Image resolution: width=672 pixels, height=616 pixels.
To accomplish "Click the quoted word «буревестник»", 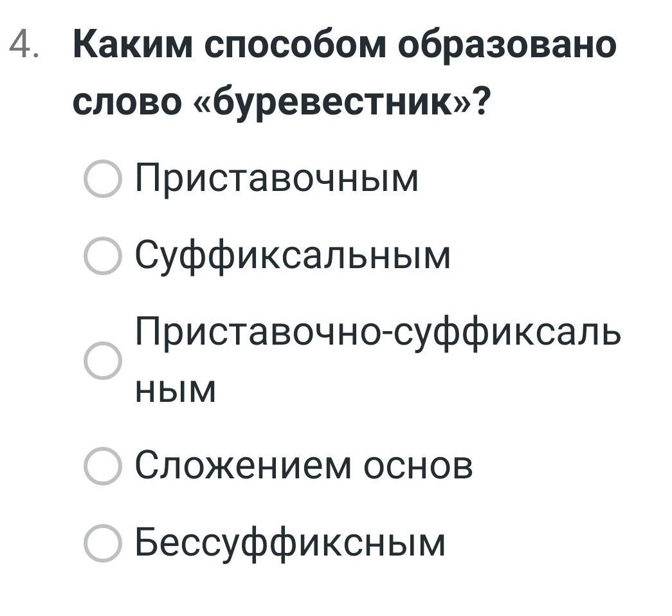I will click(x=332, y=103).
